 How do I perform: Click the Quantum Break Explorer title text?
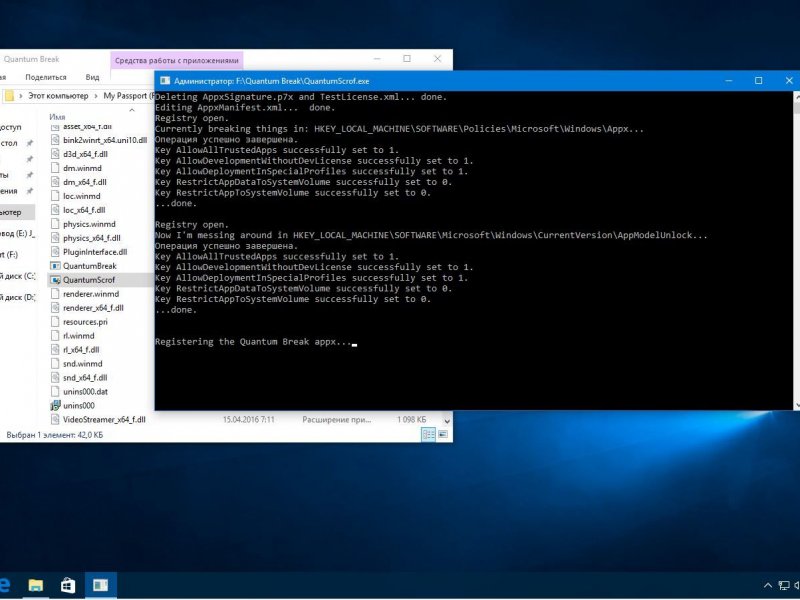click(31, 59)
